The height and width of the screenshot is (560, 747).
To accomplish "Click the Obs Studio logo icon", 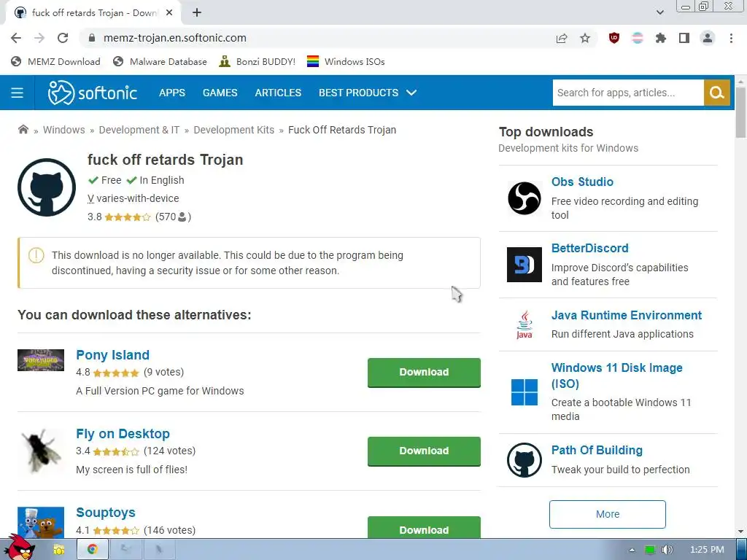I will click(524, 198).
